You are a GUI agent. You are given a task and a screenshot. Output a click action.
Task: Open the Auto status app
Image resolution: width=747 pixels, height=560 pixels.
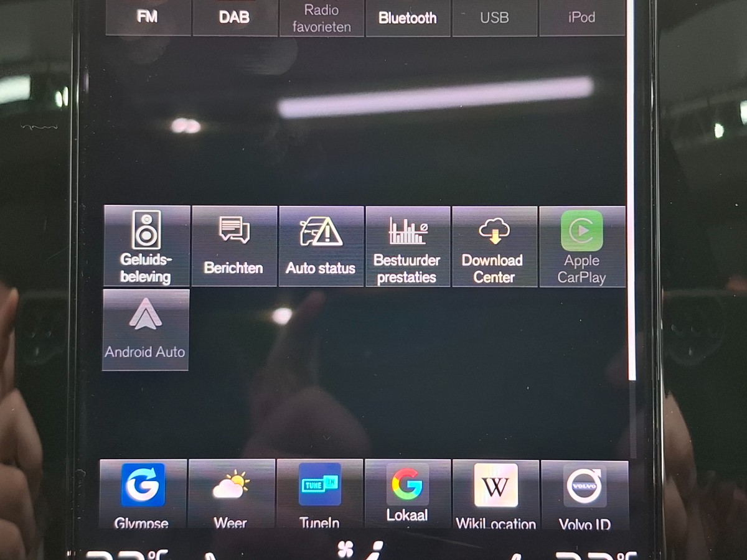click(321, 246)
